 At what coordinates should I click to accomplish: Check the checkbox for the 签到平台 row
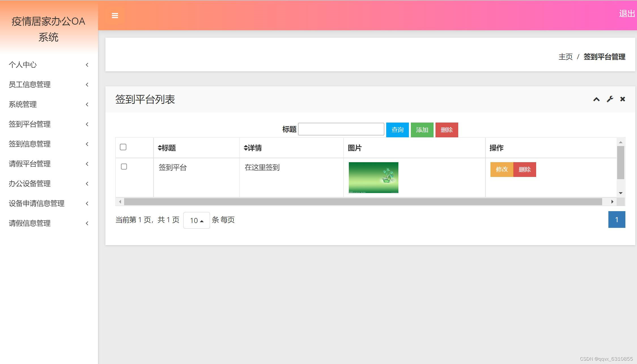pos(124,167)
